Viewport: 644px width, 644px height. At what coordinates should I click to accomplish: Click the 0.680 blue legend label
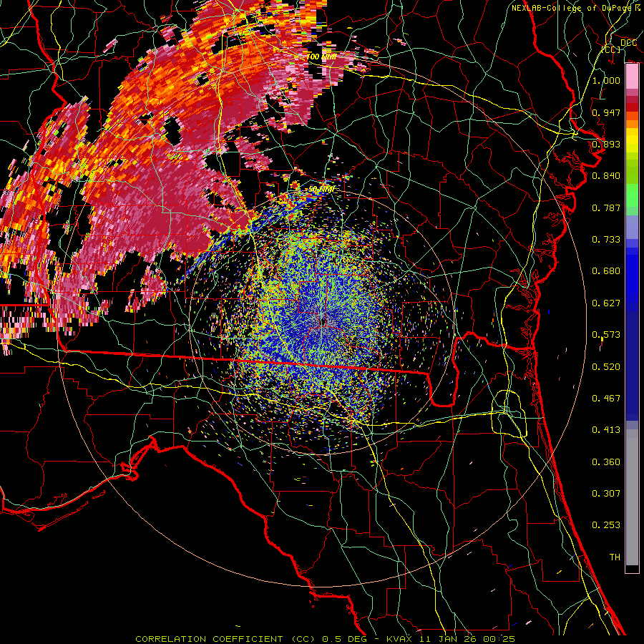[x=606, y=270]
